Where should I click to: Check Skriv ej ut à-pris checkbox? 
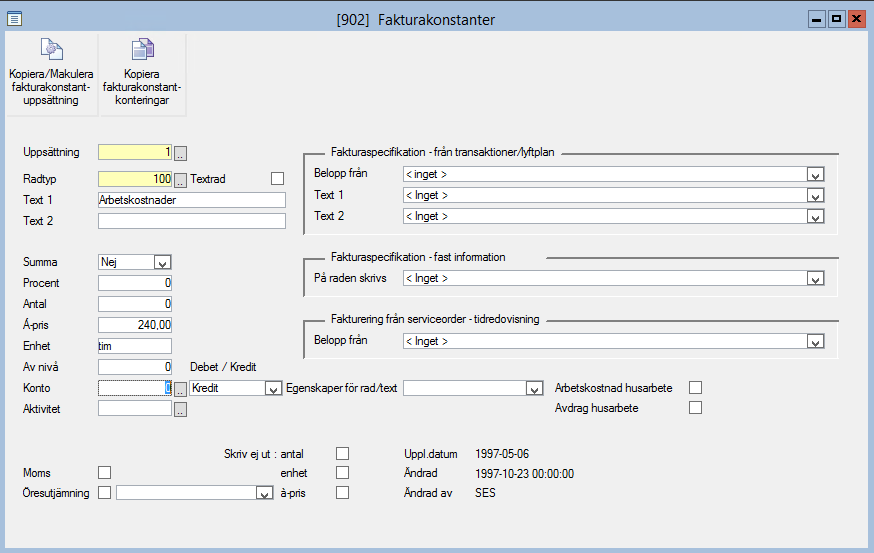pos(342,493)
